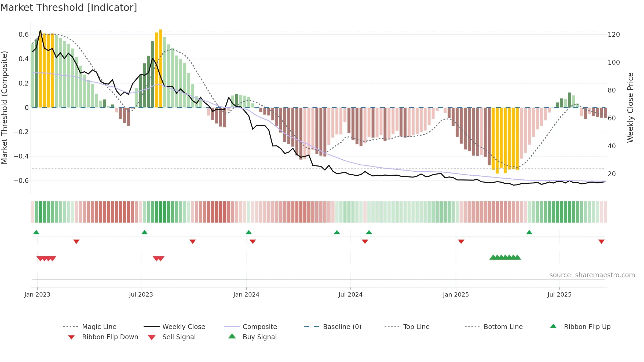Click the 20 tick on the right axis
The image size is (644, 362).
612,174
